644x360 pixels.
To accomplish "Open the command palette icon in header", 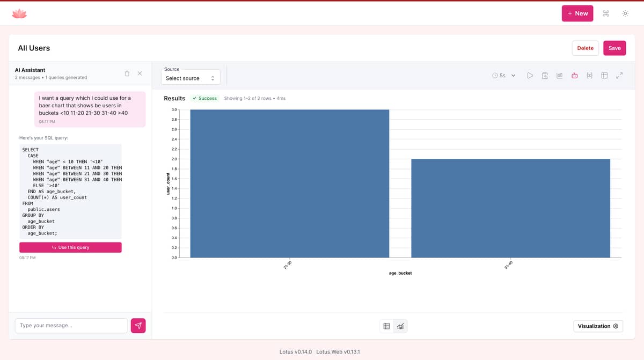I will pos(606,13).
